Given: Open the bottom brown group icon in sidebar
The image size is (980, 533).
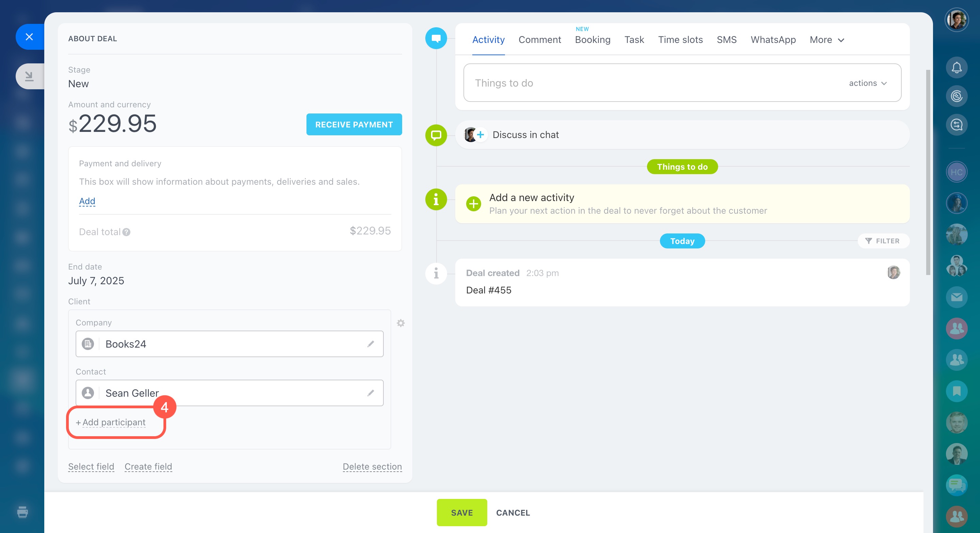Looking at the screenshot, I should pos(957,516).
